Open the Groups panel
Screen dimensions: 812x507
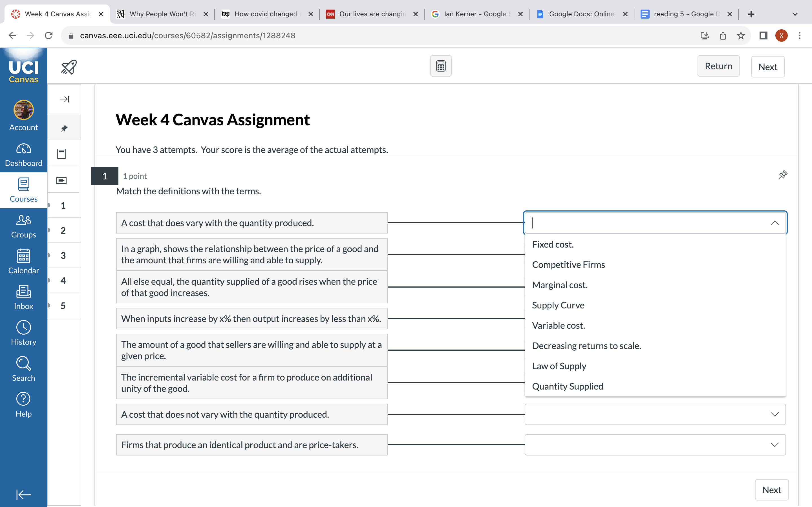[x=23, y=226]
